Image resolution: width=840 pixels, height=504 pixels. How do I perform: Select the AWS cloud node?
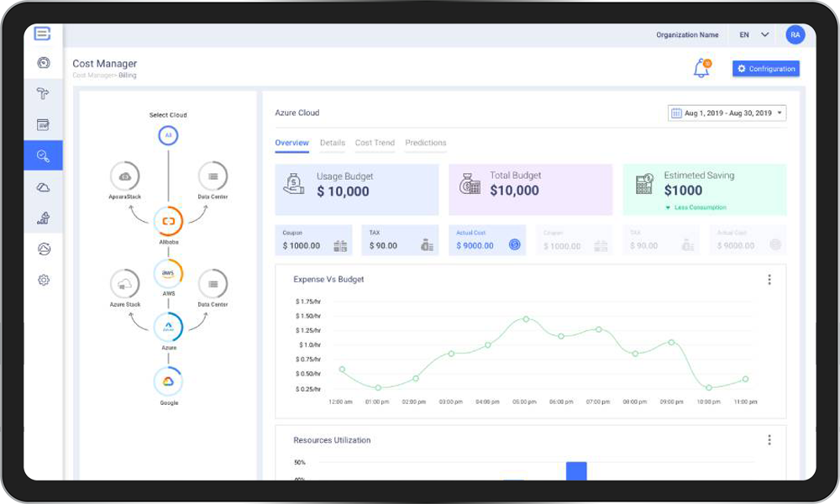click(x=168, y=273)
